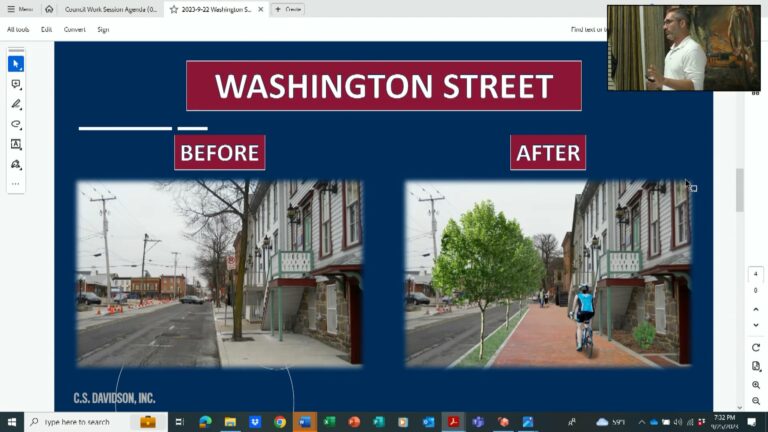This screenshot has width=768, height=432.
Task: Open All tools panel
Action: pyautogui.click(x=18, y=30)
